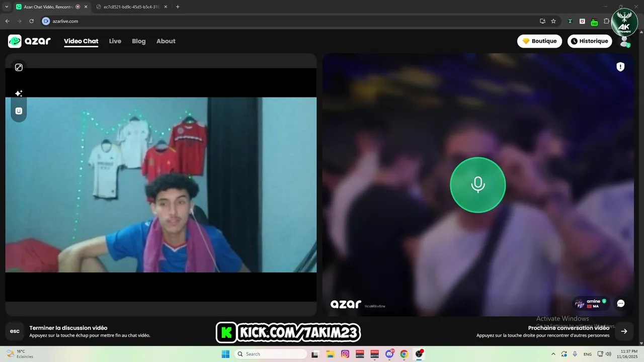Open the Boutique shop
This screenshot has width=644, height=362.
539,41
